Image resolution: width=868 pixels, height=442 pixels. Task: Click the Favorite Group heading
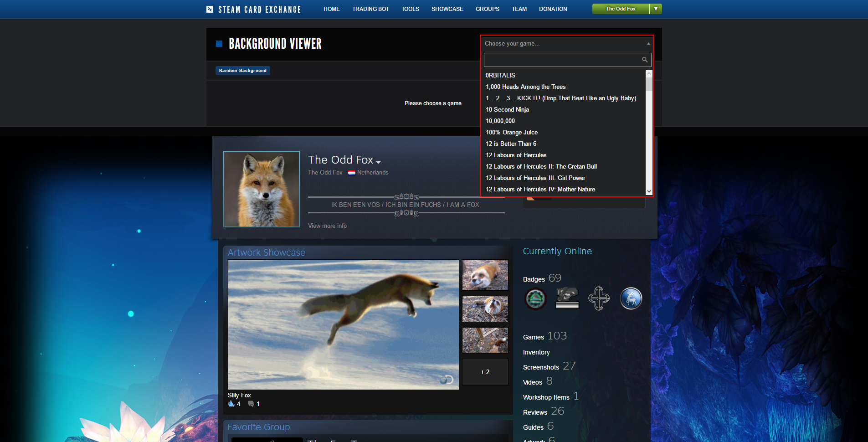tap(259, 427)
